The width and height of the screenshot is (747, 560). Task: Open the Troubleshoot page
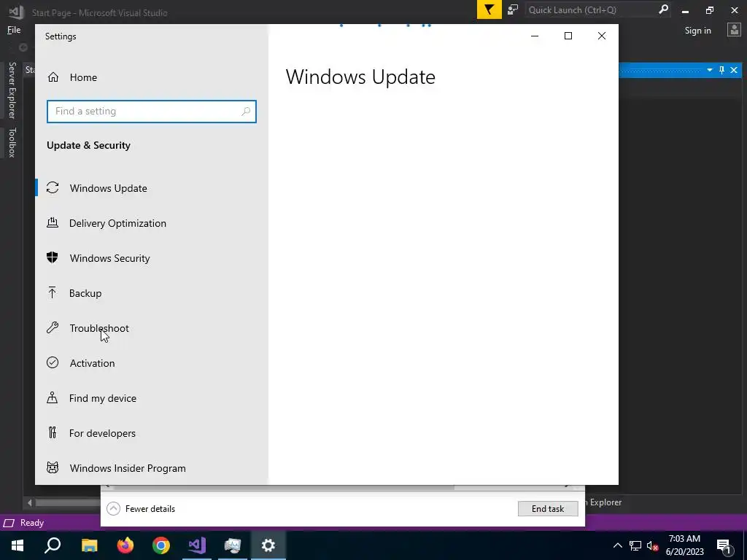pos(99,328)
